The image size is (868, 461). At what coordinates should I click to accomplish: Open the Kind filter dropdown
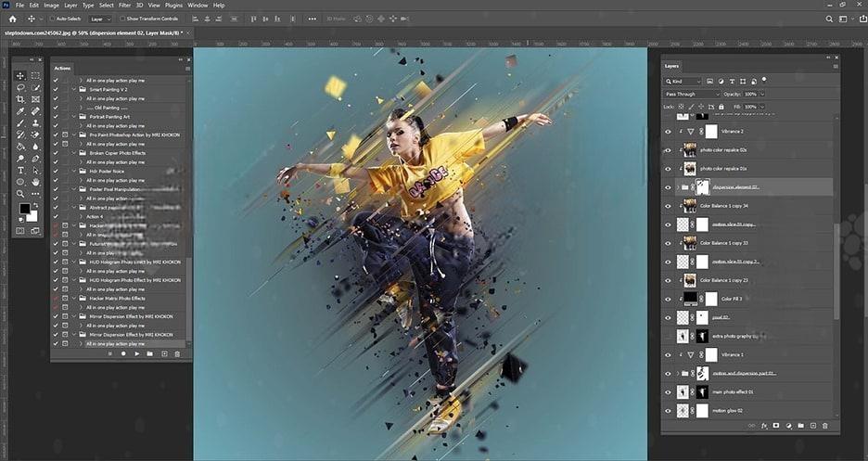tap(683, 82)
